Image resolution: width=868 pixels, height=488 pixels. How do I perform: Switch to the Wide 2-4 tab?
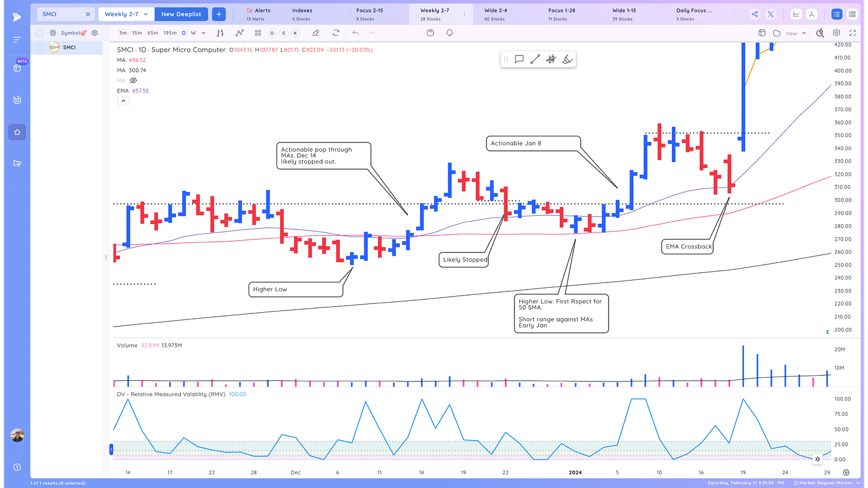point(495,14)
